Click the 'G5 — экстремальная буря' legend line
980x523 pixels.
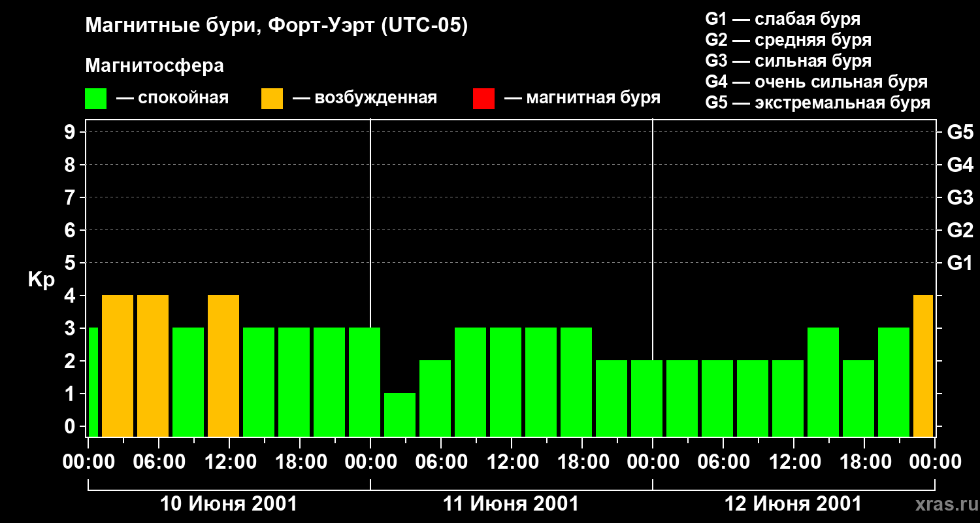click(818, 103)
